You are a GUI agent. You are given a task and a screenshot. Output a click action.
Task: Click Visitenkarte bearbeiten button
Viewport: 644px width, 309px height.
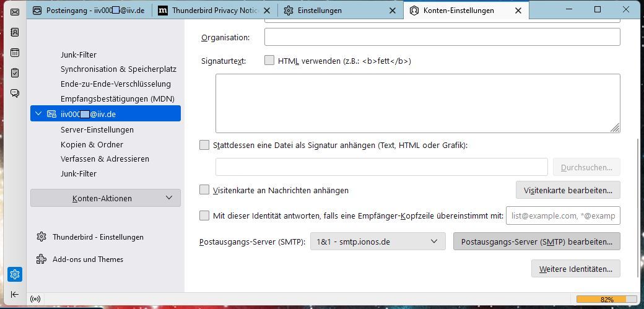(x=568, y=190)
